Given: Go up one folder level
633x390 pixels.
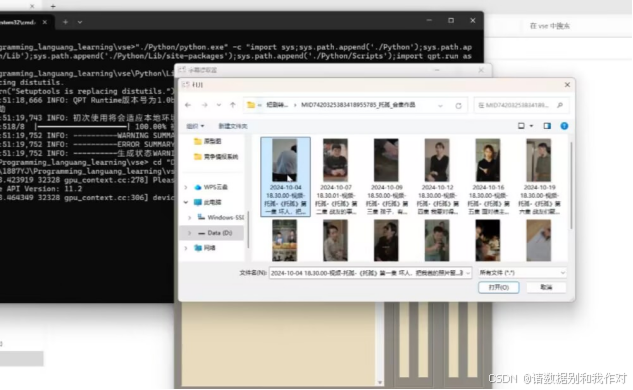Looking at the screenshot, I should (x=233, y=105).
